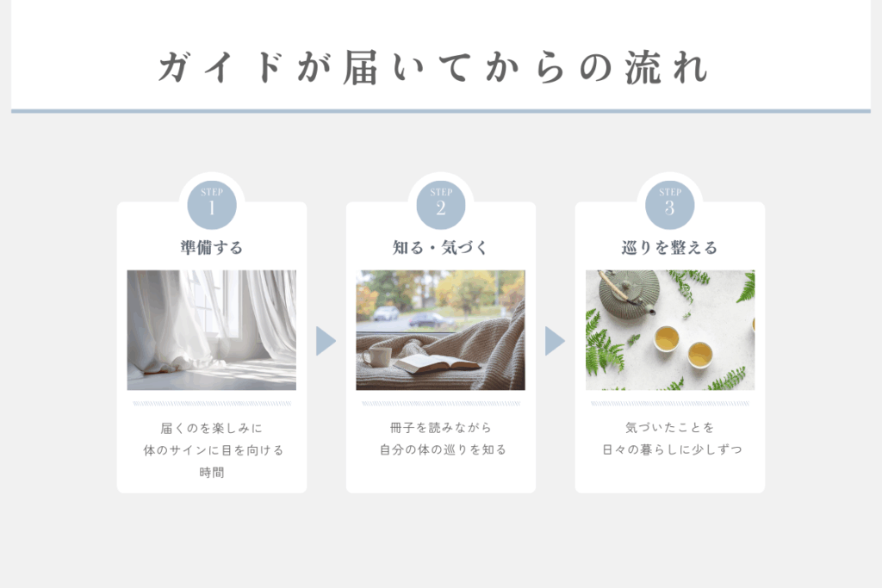Screen dimensions: 882x588
Task: Select the 知る・気づく heading
Action: coord(440,247)
